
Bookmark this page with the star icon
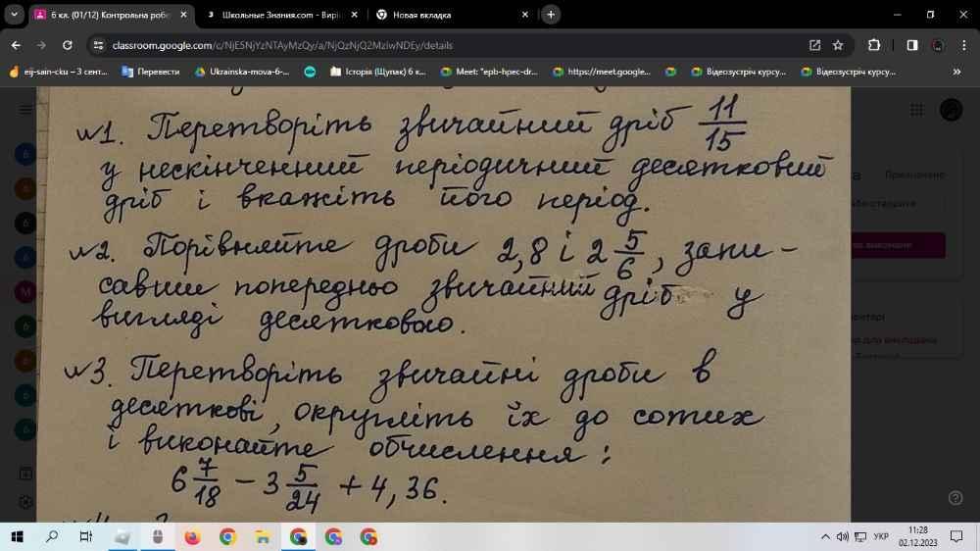(838, 45)
